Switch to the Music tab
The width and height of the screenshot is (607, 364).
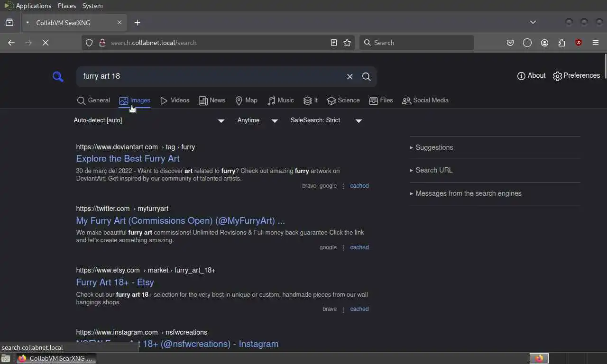click(x=281, y=100)
